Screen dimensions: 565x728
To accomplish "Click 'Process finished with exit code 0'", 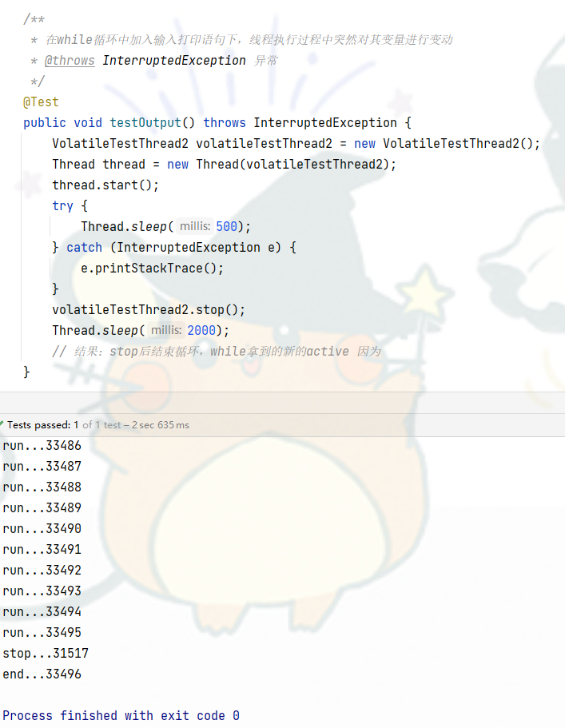I will (x=121, y=715).
